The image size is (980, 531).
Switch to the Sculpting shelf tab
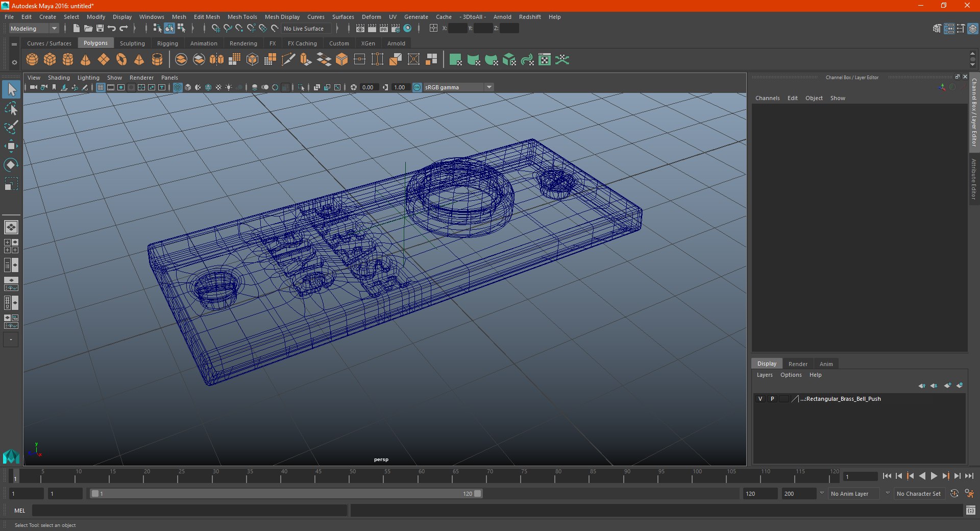tap(132, 43)
